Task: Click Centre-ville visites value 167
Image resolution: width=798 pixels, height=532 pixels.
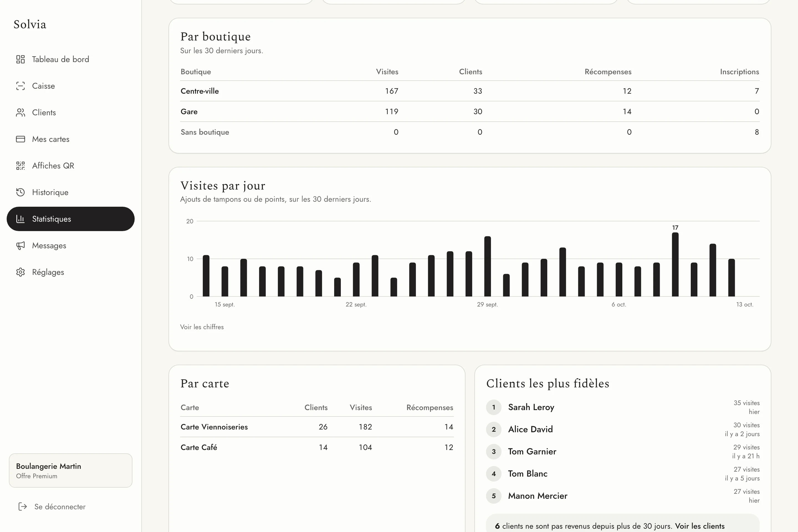Action: [x=392, y=91]
